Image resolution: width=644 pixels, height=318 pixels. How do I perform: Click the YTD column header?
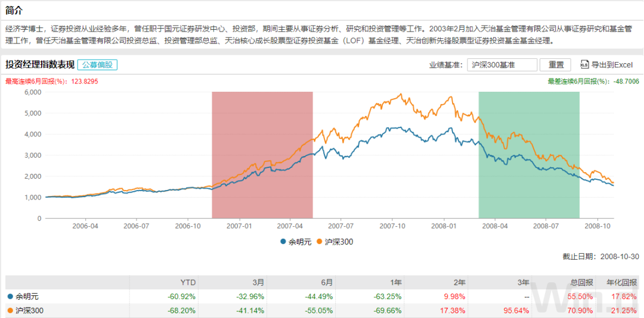pos(188,282)
